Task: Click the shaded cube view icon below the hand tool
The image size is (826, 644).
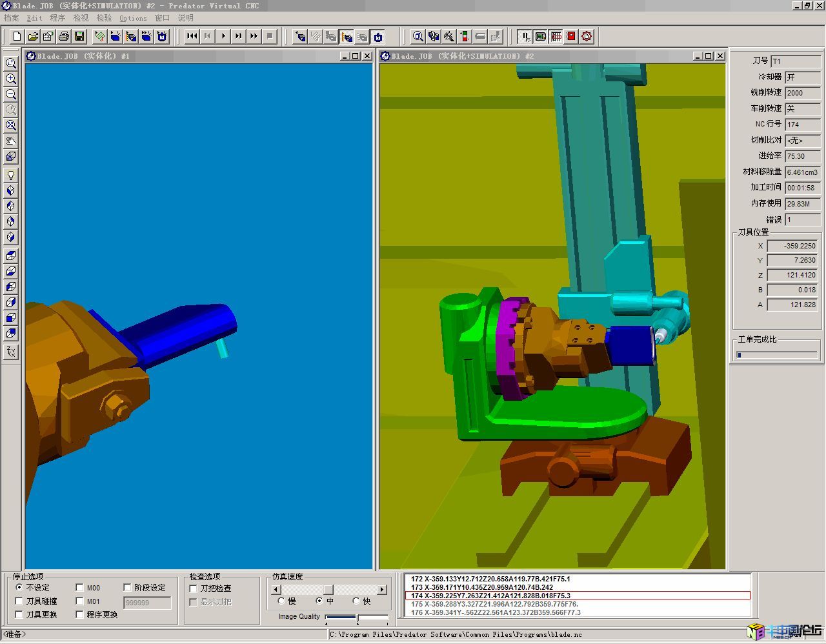Action: pyautogui.click(x=11, y=156)
